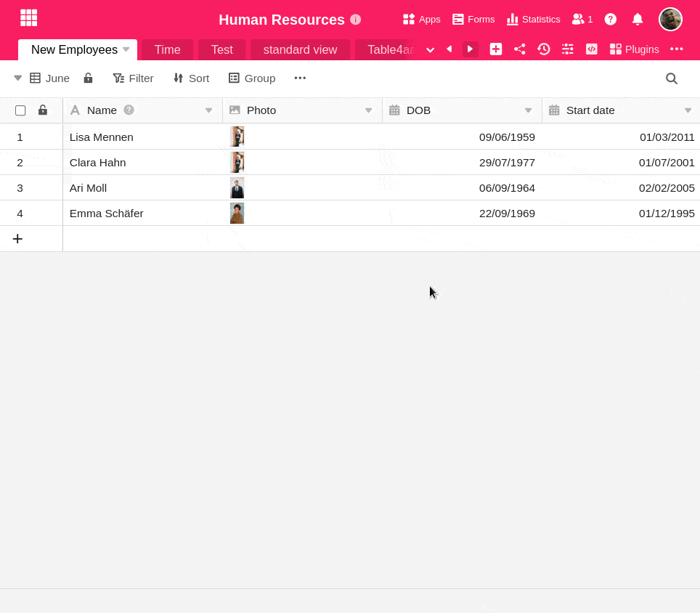This screenshot has width=700, height=613.
Task: Add a new row with plus button
Action: (x=17, y=239)
